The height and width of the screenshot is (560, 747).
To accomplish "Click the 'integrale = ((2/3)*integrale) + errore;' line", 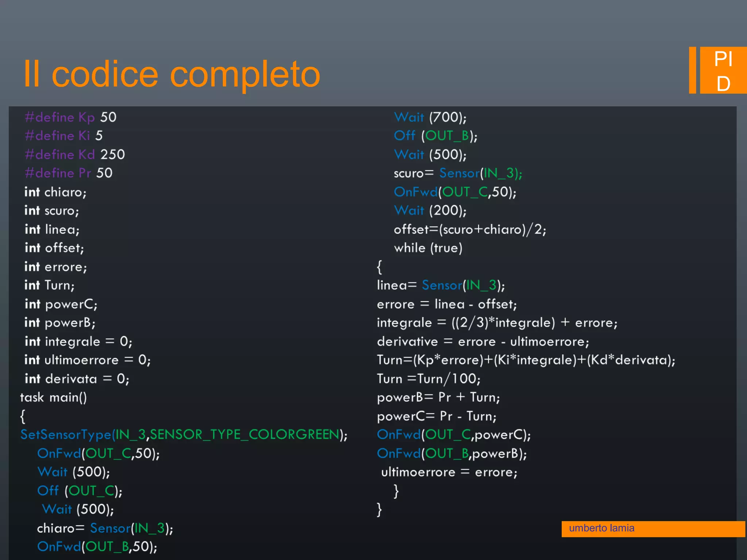I will point(497,323).
